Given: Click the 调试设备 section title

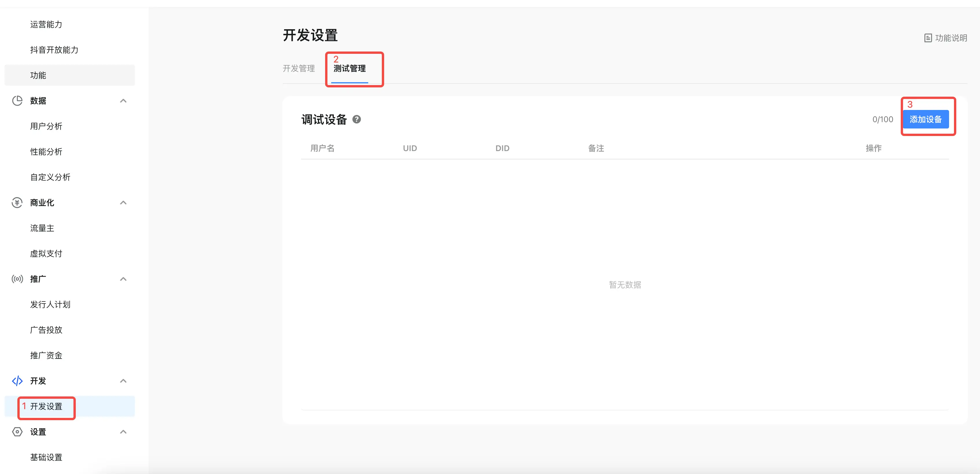Looking at the screenshot, I should pyautogui.click(x=324, y=119).
